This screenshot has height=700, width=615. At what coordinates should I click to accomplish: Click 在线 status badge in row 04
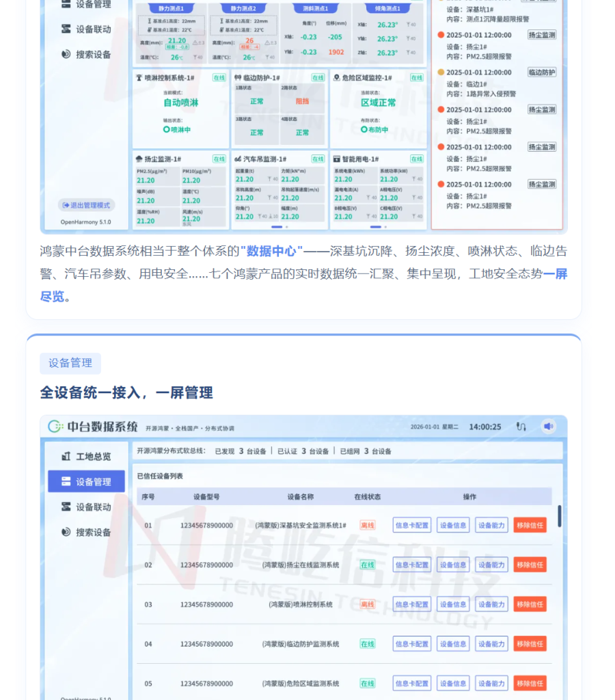pyautogui.click(x=368, y=644)
